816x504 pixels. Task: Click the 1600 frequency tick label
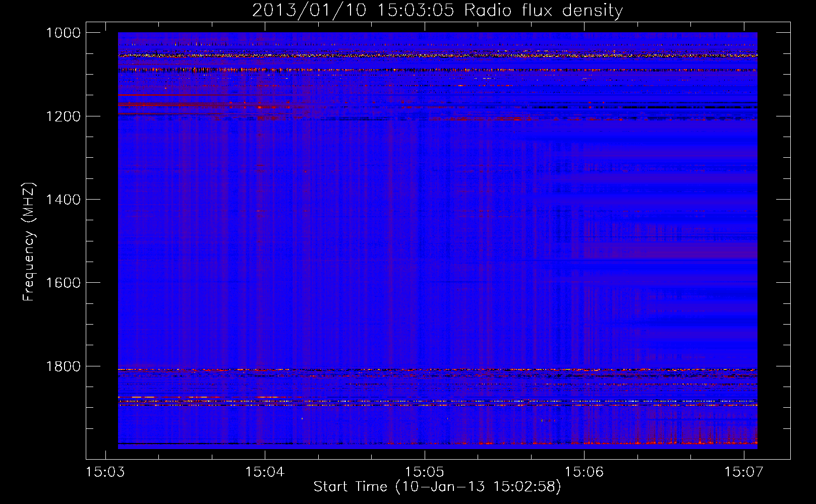click(x=63, y=283)
